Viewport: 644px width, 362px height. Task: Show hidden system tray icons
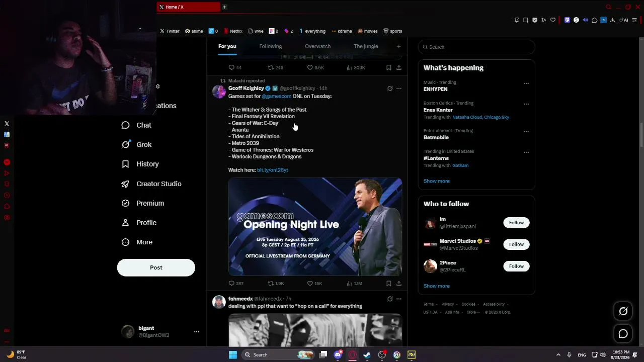[x=558, y=355]
